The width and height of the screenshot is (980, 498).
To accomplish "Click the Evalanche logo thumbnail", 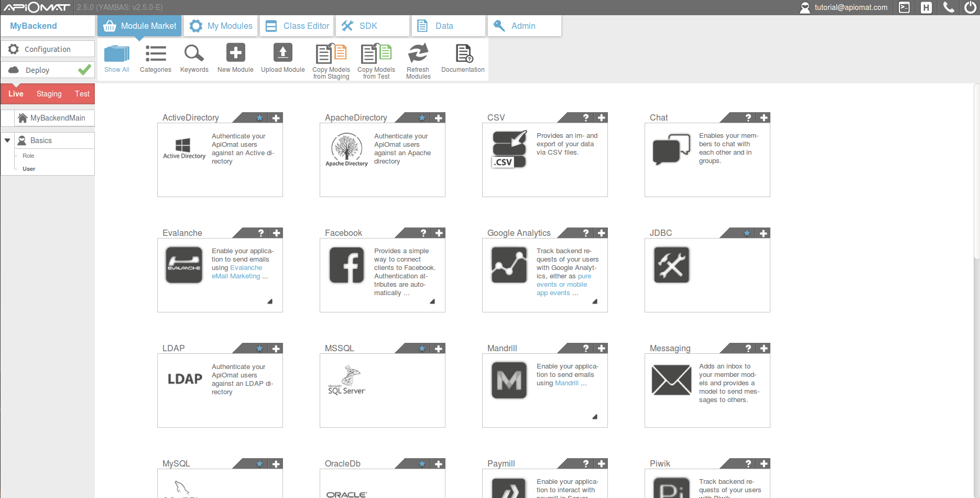I will click(184, 265).
